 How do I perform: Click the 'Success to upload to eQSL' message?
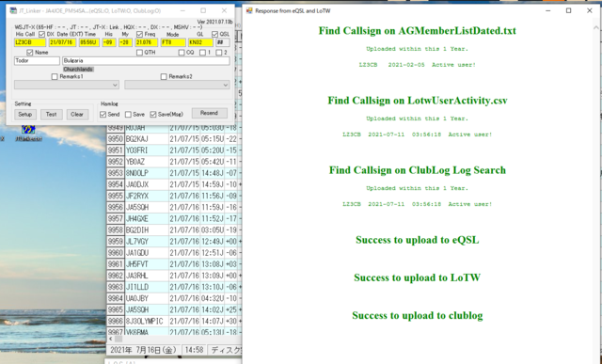coord(418,240)
